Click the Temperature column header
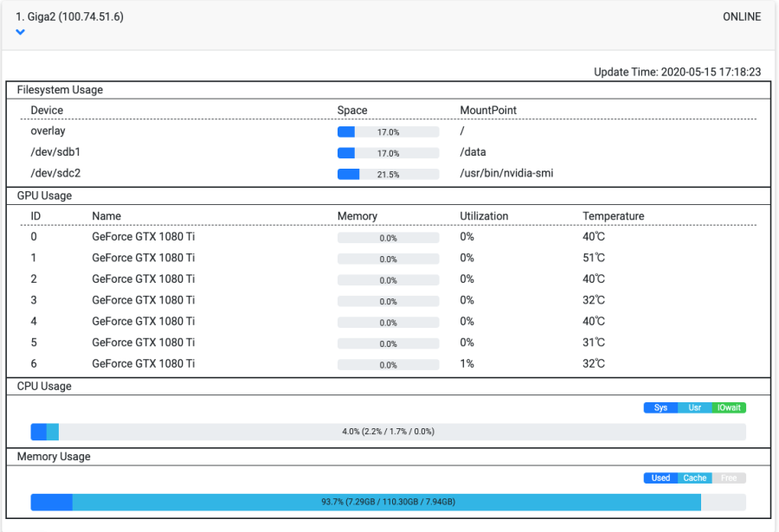 click(x=613, y=216)
